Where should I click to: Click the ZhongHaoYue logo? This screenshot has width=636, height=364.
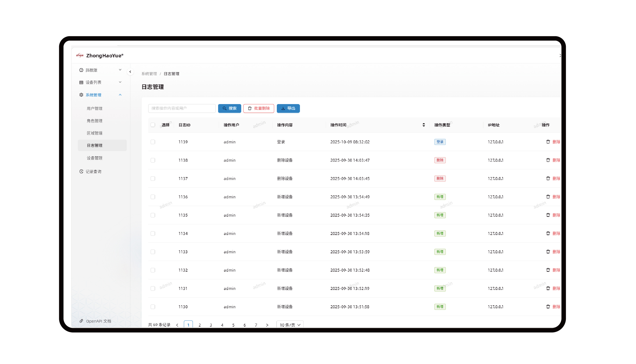pos(80,55)
